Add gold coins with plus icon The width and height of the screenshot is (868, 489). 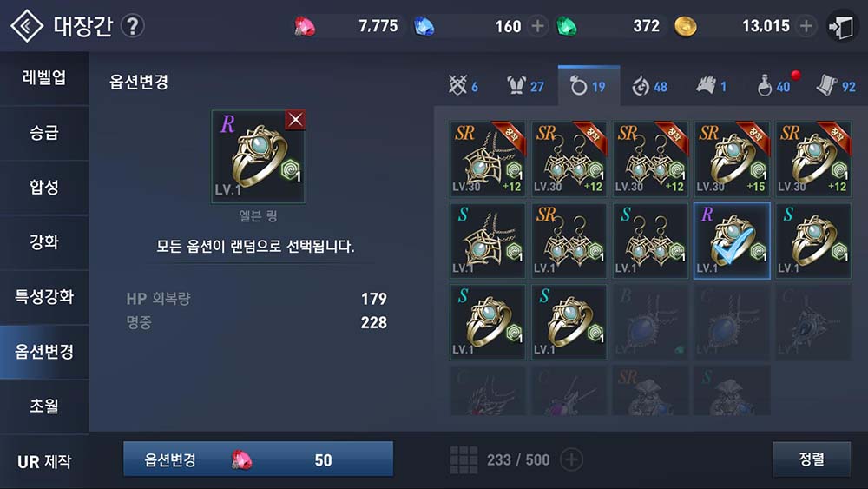(x=806, y=26)
